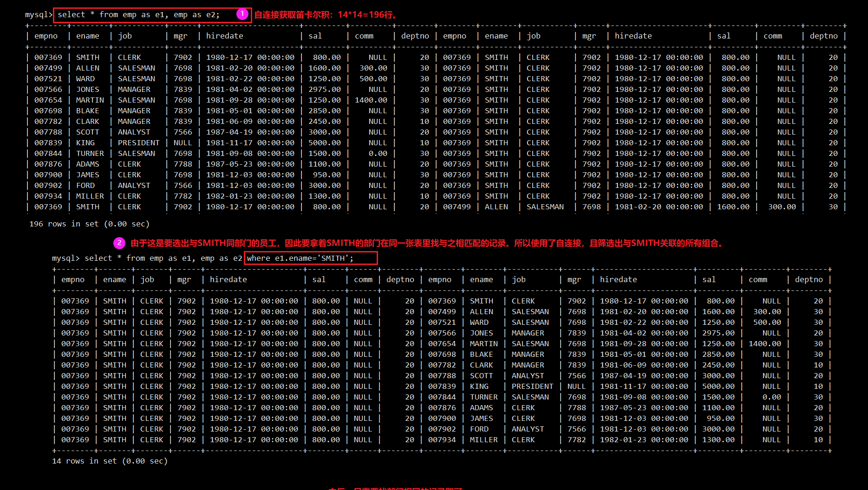Click the '196 rows in set (0.00 sec)' line

tap(89, 224)
